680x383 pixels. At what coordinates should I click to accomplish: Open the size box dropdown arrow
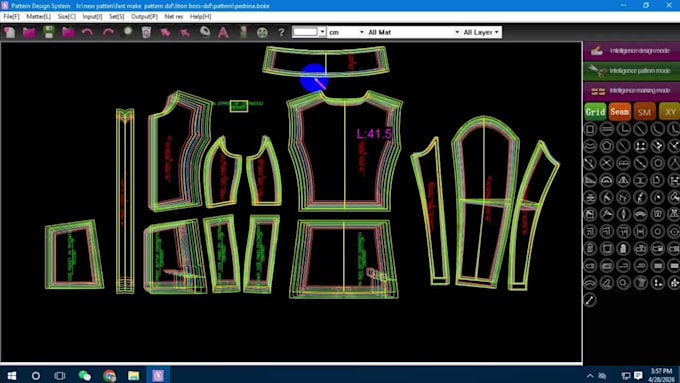[322, 32]
